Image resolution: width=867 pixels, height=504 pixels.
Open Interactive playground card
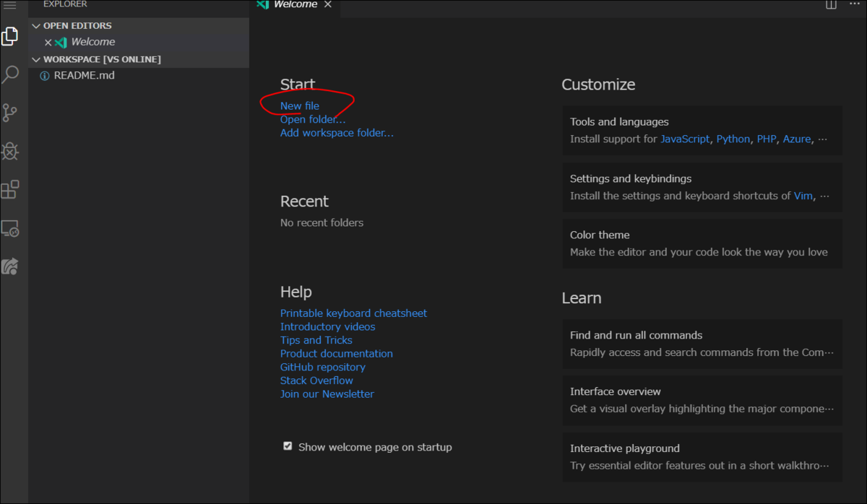coord(702,457)
